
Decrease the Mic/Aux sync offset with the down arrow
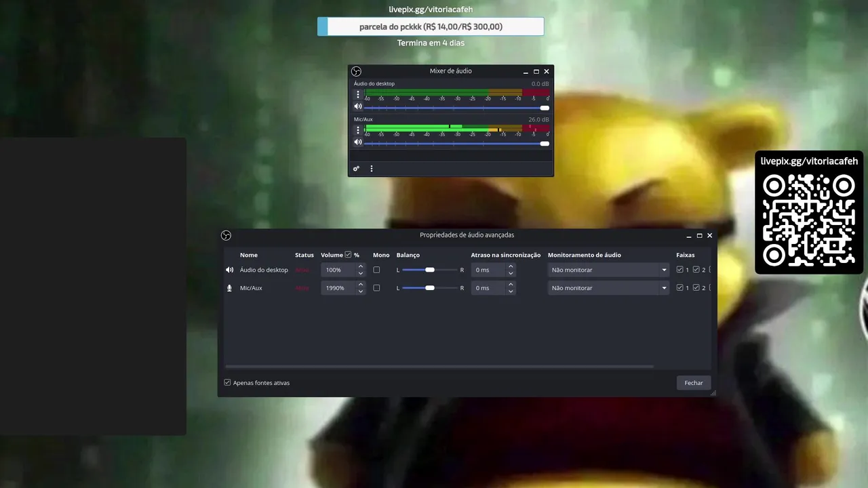click(x=511, y=291)
